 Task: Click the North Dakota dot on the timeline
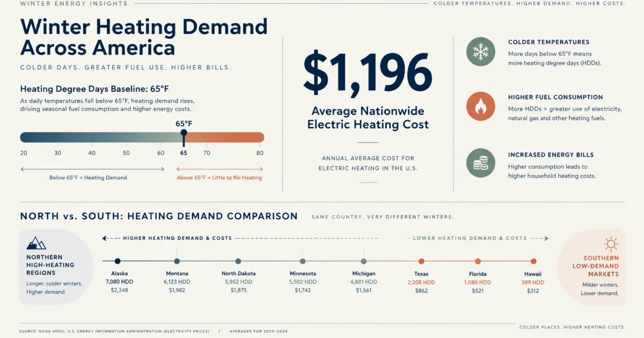[238, 261]
